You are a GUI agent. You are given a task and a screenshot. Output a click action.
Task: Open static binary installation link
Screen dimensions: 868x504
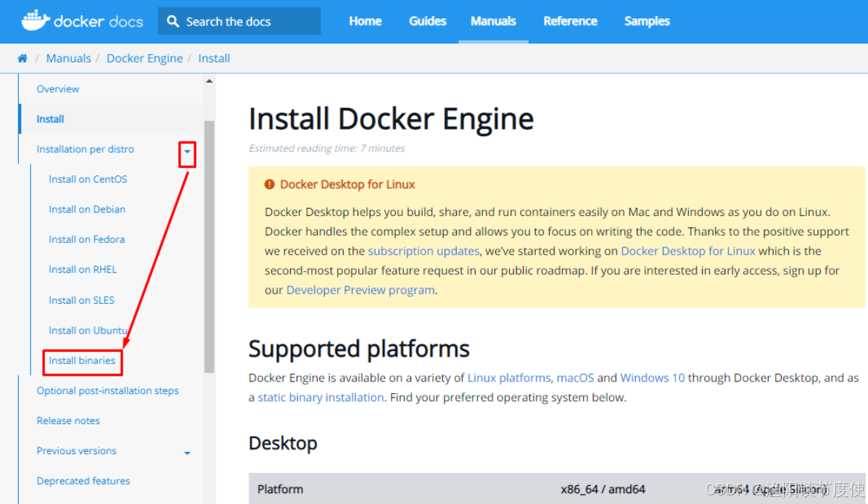[321, 397]
